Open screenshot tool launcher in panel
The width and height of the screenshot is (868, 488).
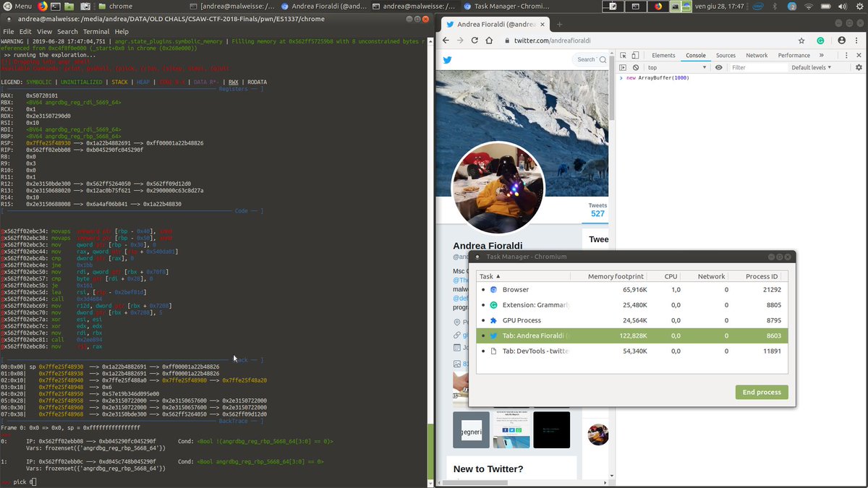pyautogui.click(x=87, y=6)
